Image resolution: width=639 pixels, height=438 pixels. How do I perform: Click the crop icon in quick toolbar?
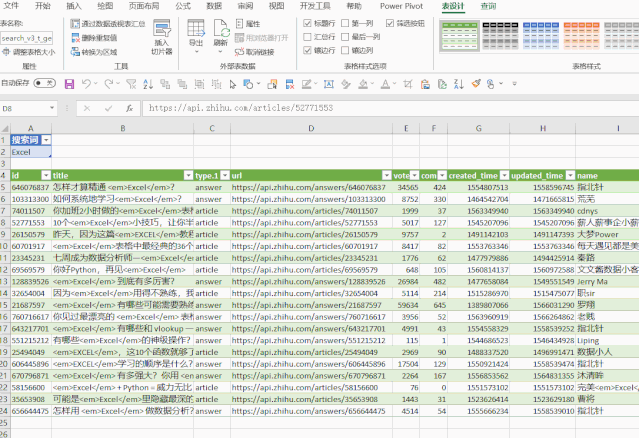click(408, 84)
